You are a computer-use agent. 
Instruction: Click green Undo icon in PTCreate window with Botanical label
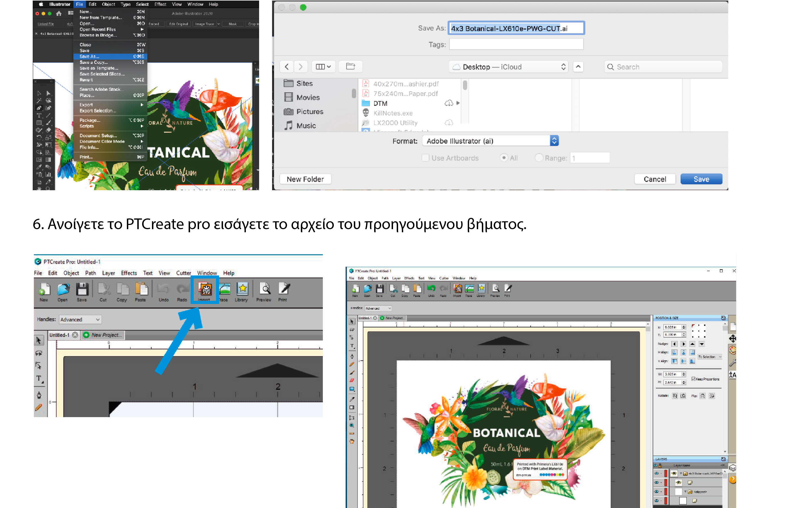click(x=431, y=288)
